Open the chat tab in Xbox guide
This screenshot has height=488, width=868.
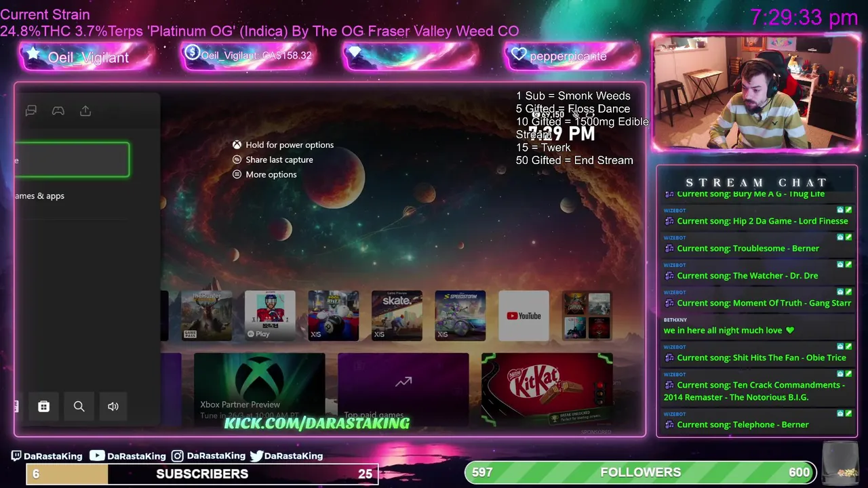[x=31, y=110]
